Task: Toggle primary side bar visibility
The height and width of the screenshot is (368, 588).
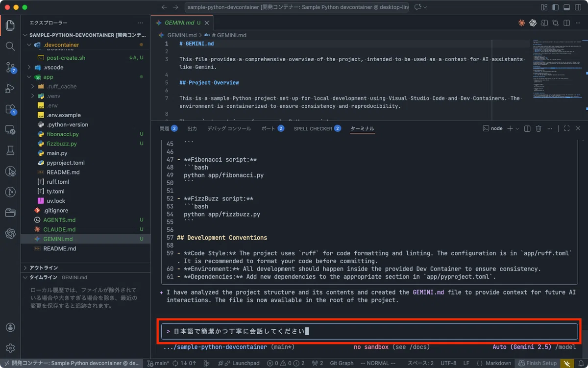Action: coord(556,7)
